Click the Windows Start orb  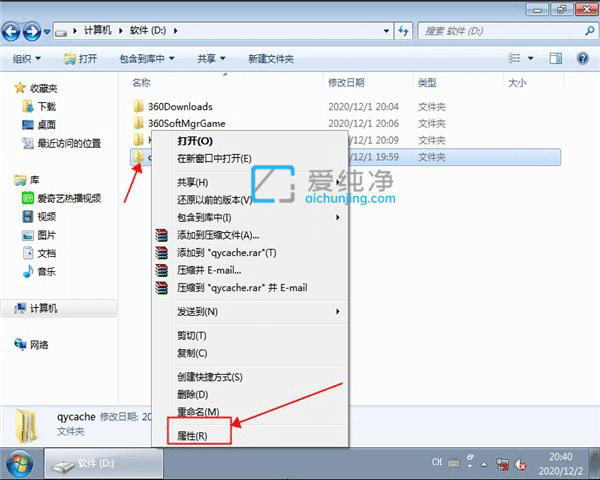click(20, 464)
